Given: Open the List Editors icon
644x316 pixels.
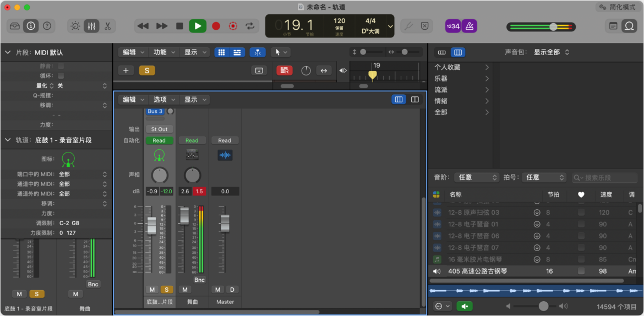Looking at the screenshot, I should [613, 26].
